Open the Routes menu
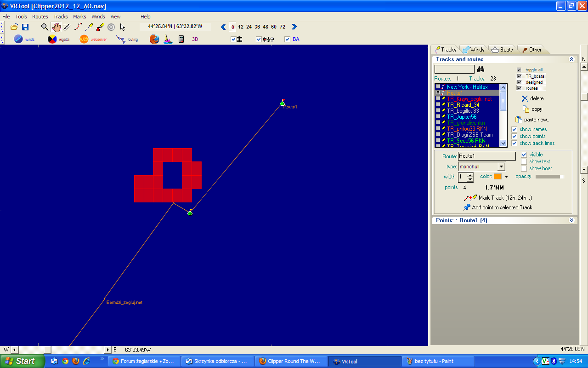This screenshot has width=588, height=368. pyautogui.click(x=40, y=17)
